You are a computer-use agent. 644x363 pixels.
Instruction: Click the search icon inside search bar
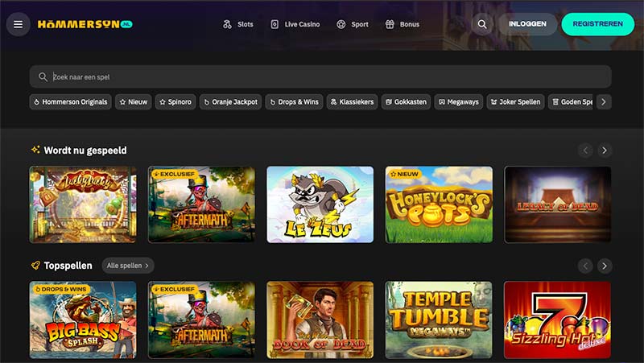pyautogui.click(x=43, y=76)
